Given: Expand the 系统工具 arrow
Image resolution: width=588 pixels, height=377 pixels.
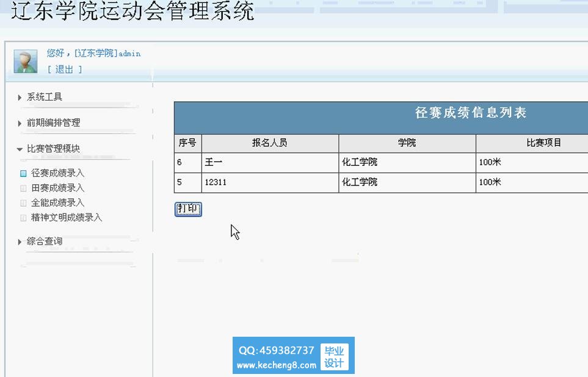Looking at the screenshot, I should (20, 98).
